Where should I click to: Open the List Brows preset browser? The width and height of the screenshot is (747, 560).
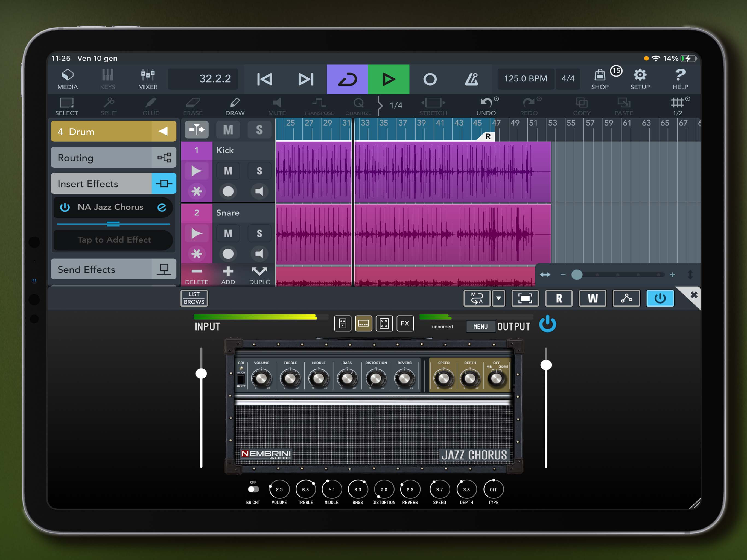pyautogui.click(x=194, y=298)
